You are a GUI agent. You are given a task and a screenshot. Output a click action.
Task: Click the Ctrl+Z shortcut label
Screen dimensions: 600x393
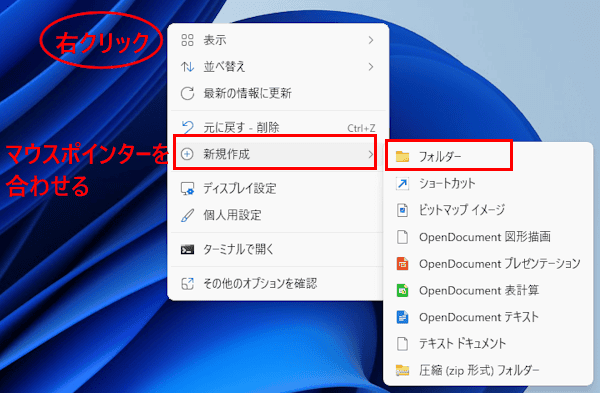(361, 128)
